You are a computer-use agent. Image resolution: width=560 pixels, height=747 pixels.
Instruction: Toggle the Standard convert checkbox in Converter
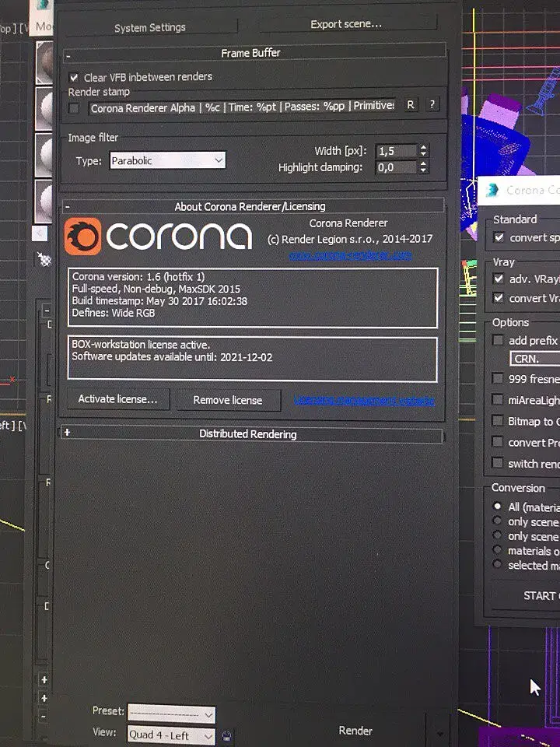pyautogui.click(x=499, y=237)
